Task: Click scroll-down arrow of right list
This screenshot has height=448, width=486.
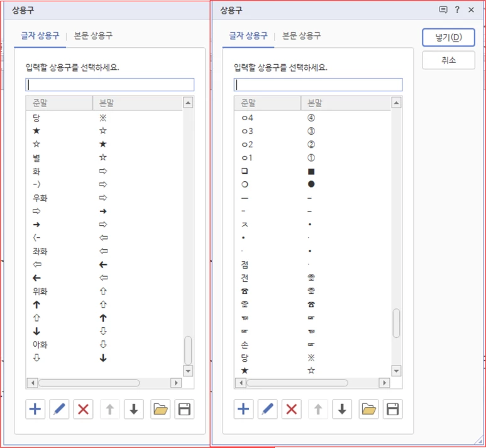Action: [x=397, y=371]
